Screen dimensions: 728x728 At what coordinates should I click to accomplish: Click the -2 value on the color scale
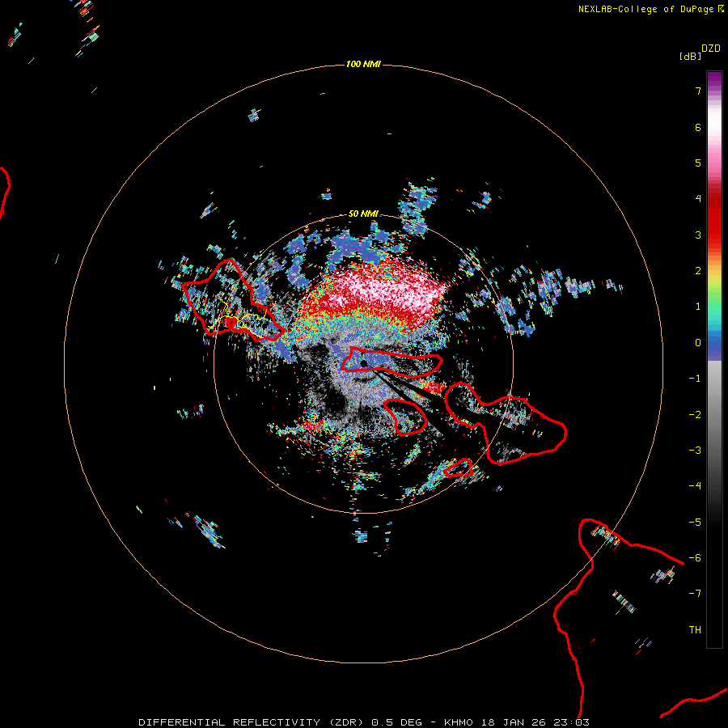click(695, 415)
